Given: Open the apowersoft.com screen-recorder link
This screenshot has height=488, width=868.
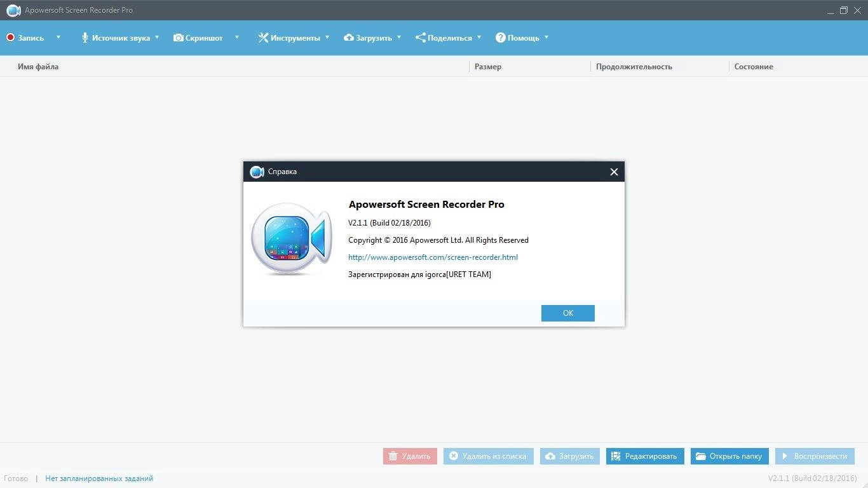Looking at the screenshot, I should coord(433,257).
